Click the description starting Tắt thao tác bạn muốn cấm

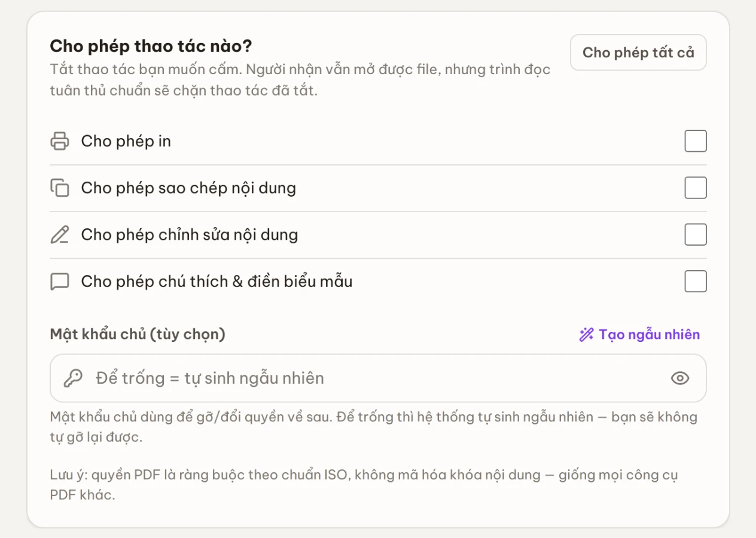(x=300, y=81)
